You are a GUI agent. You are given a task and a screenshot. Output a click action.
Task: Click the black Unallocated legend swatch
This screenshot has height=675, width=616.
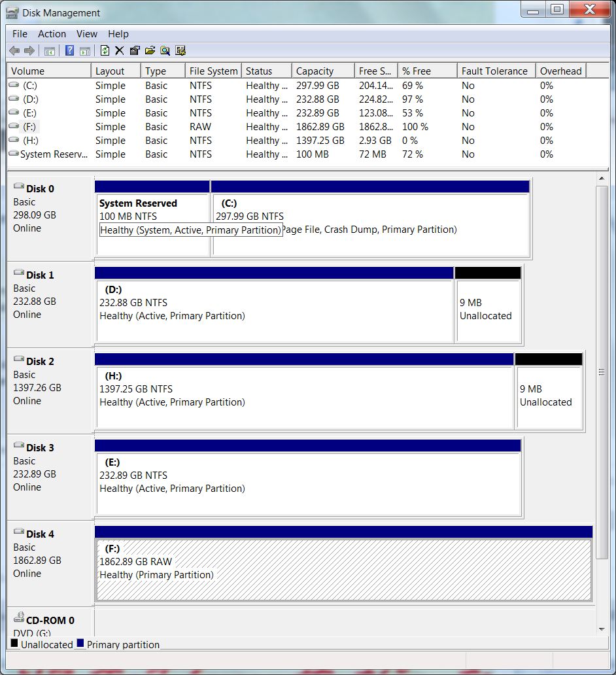pyautogui.click(x=14, y=644)
